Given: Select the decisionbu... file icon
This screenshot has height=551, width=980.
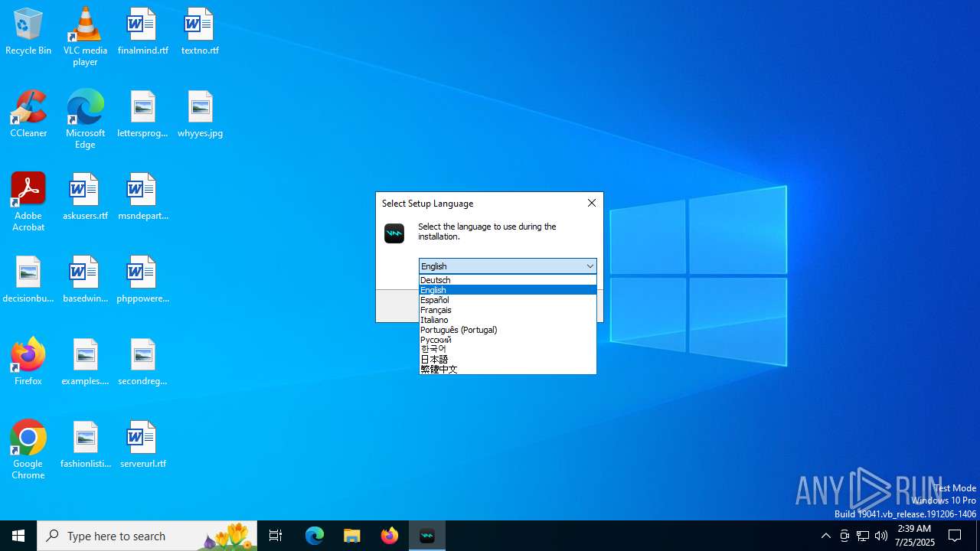Looking at the screenshot, I should (28, 280).
